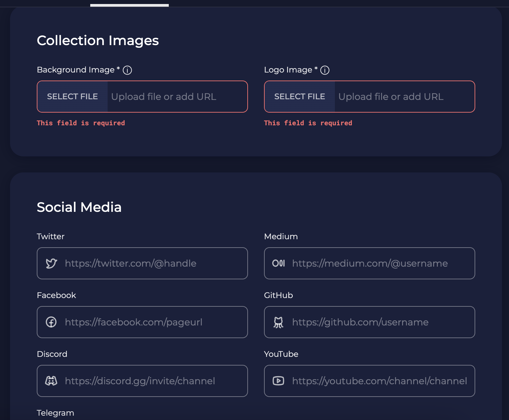Focus the Logo Image URL field
The height and width of the screenshot is (420, 509).
(x=405, y=97)
